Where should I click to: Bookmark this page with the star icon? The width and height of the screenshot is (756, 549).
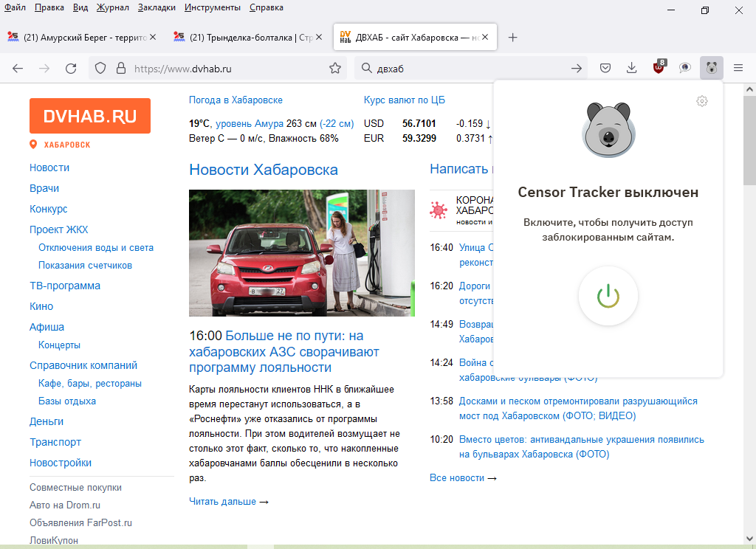tap(335, 69)
